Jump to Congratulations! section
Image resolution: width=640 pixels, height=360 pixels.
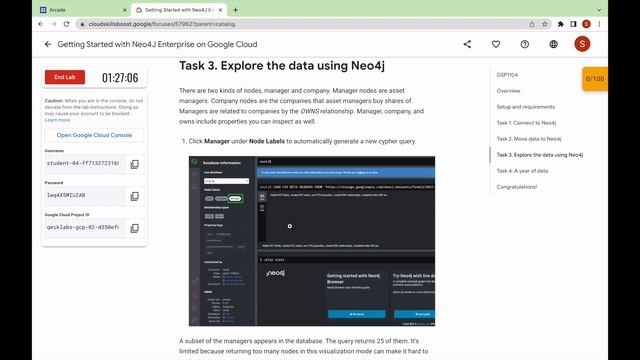pyautogui.click(x=517, y=187)
